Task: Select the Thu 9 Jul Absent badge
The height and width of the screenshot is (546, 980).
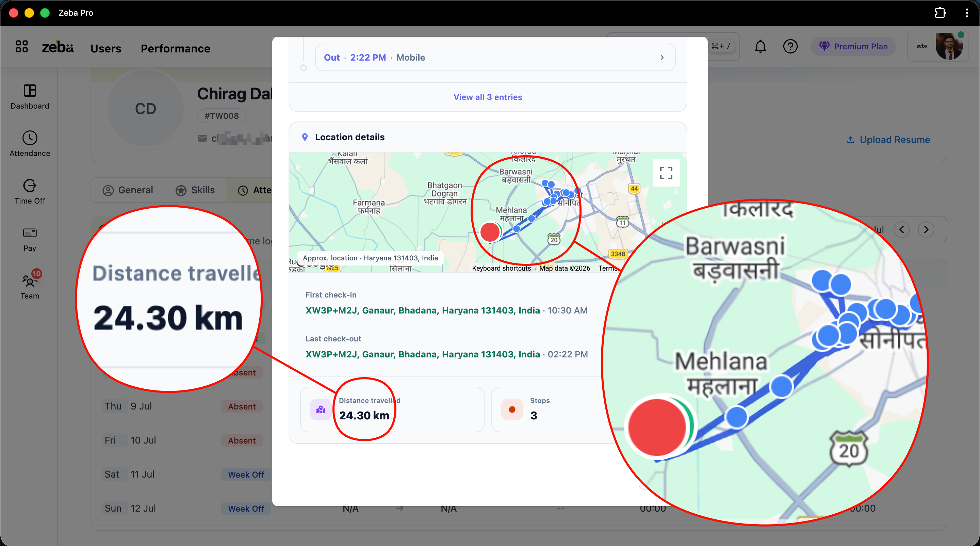Action: pyautogui.click(x=242, y=407)
